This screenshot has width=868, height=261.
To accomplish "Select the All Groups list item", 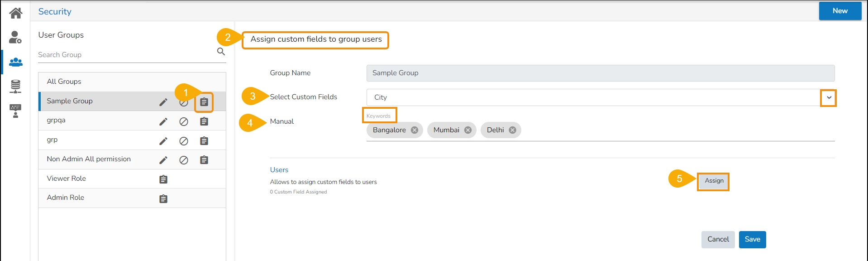I will pyautogui.click(x=64, y=82).
